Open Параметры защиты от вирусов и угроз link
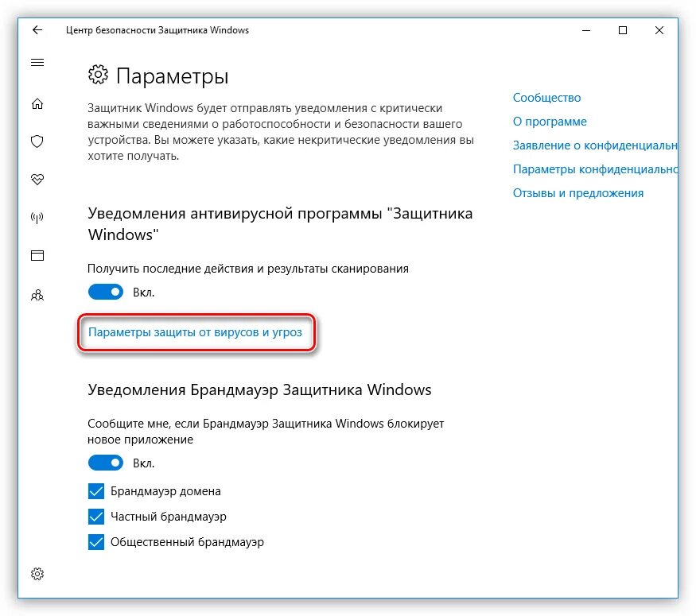The width and height of the screenshot is (696, 616). click(x=195, y=332)
